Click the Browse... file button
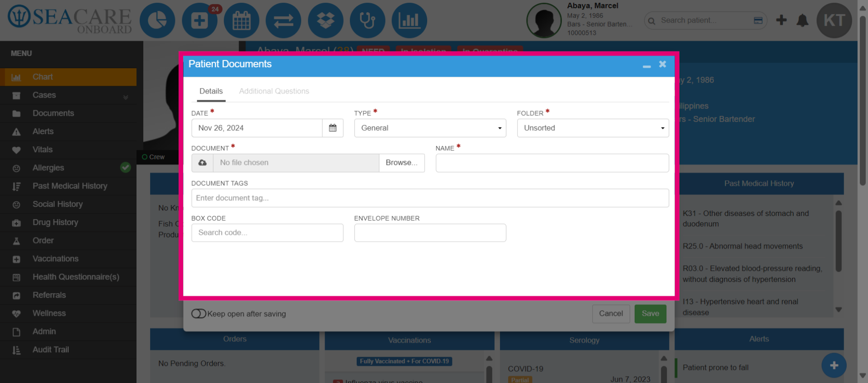 pyautogui.click(x=401, y=163)
